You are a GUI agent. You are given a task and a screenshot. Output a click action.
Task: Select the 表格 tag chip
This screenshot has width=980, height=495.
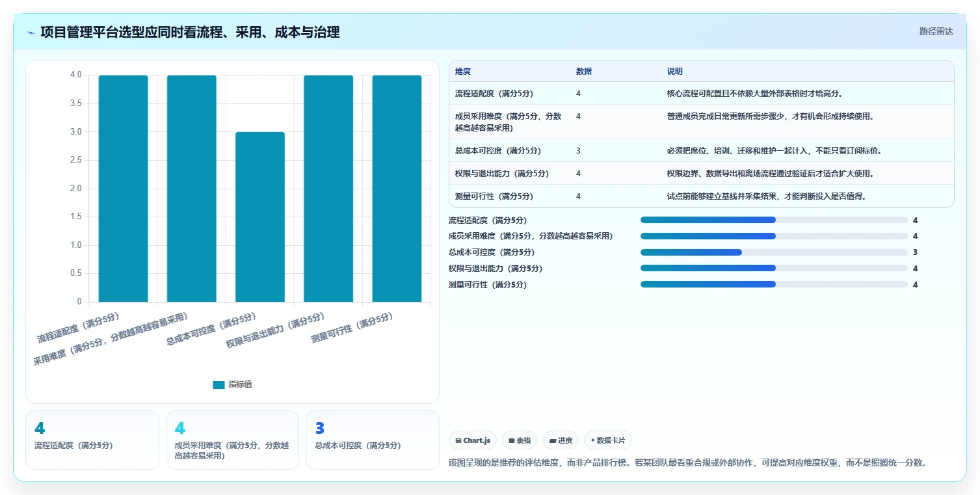point(520,440)
